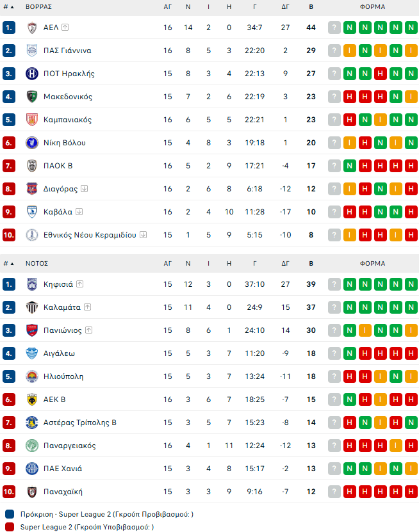Screen dimensions: 419x532
Task: Select the ΔΓ column header in ΝΟΤΟΣ table
Action: click(285, 263)
